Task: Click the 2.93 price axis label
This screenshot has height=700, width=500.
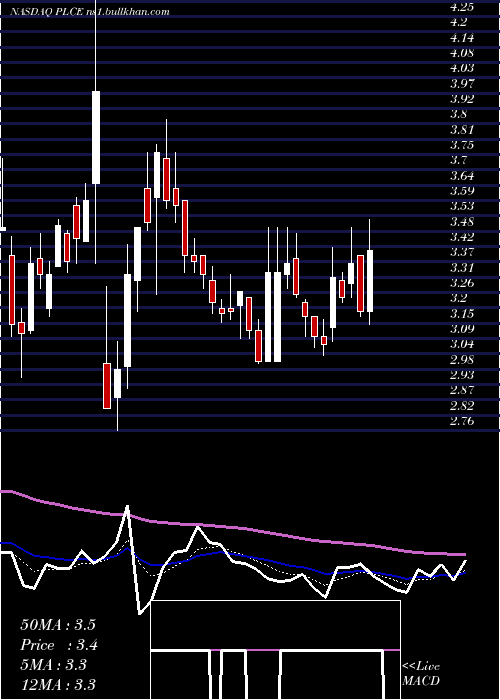Action: point(462,375)
